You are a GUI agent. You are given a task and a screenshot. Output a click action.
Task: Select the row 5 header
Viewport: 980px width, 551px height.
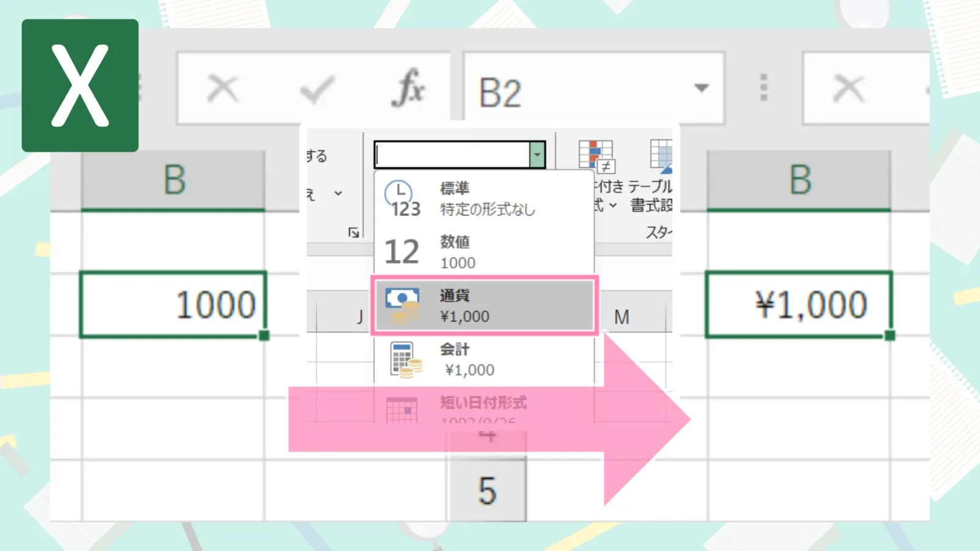coord(487,490)
